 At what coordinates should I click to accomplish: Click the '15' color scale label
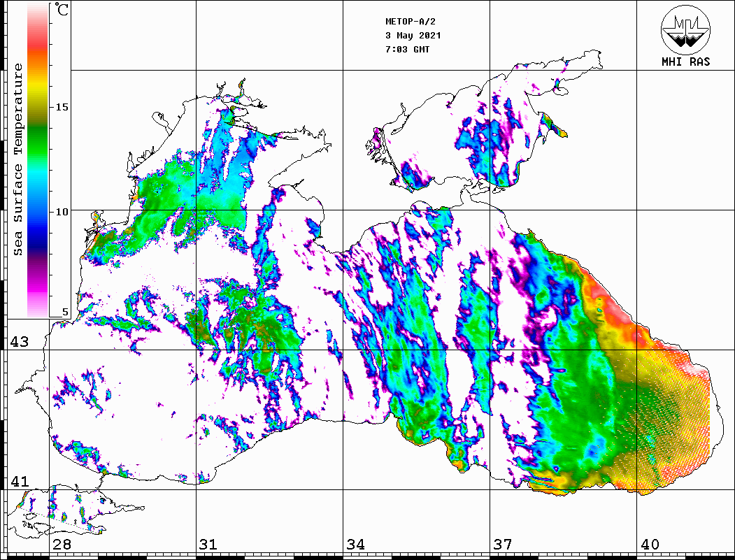click(x=62, y=107)
